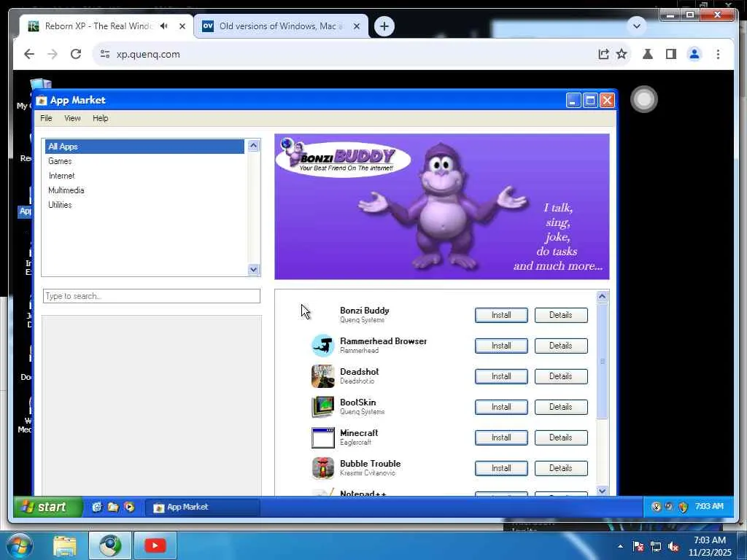747x560 pixels.
Task: Open the View menu in App Market
Action: [x=72, y=118]
